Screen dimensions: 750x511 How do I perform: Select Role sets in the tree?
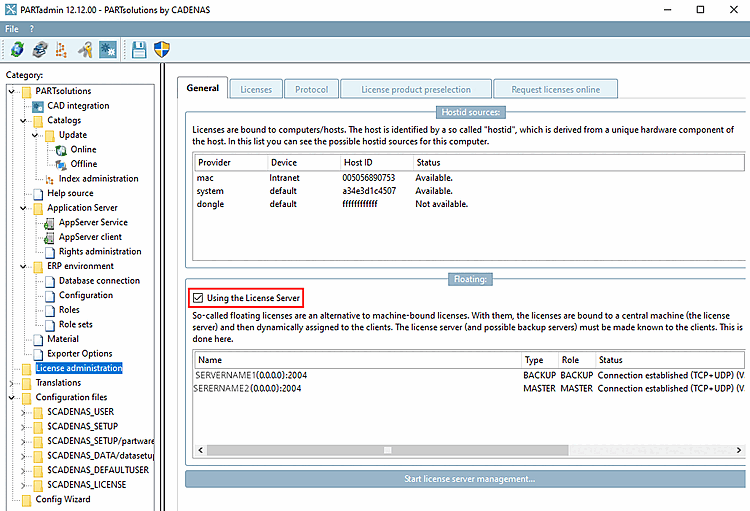click(x=76, y=324)
